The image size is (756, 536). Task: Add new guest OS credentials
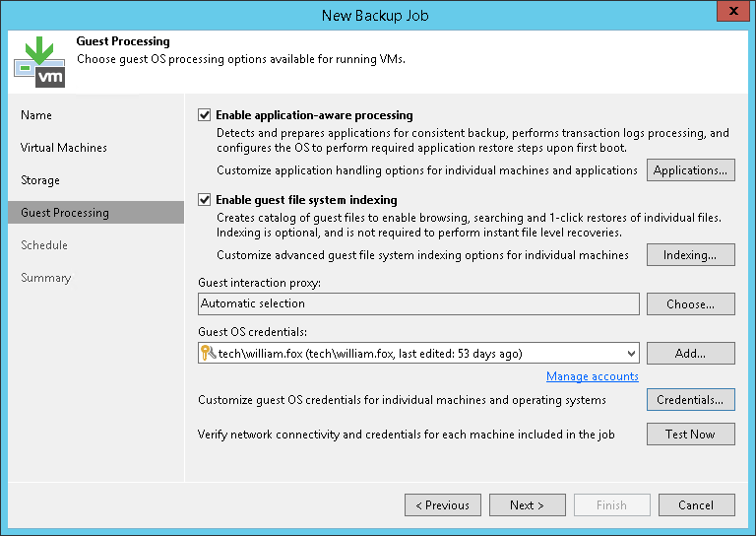pyautogui.click(x=690, y=353)
